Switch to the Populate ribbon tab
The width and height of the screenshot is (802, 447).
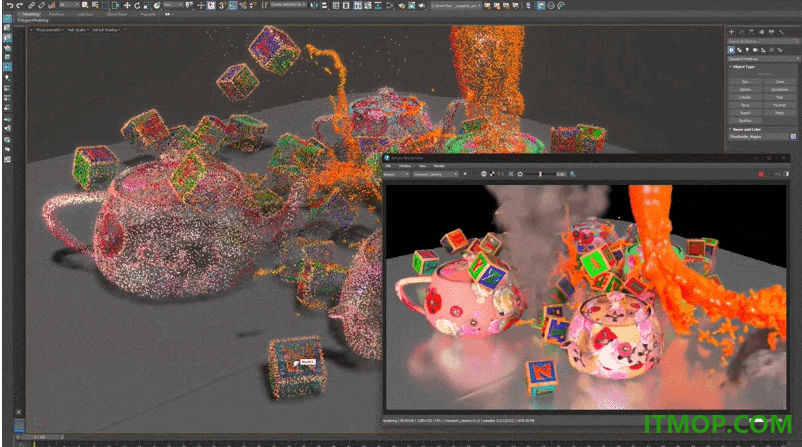[148, 14]
